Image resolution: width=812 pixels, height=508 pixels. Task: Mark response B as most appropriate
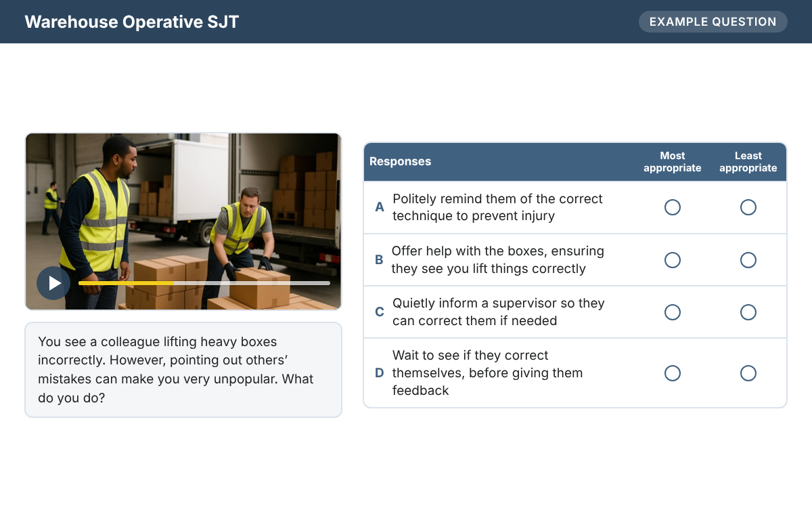coord(673,260)
